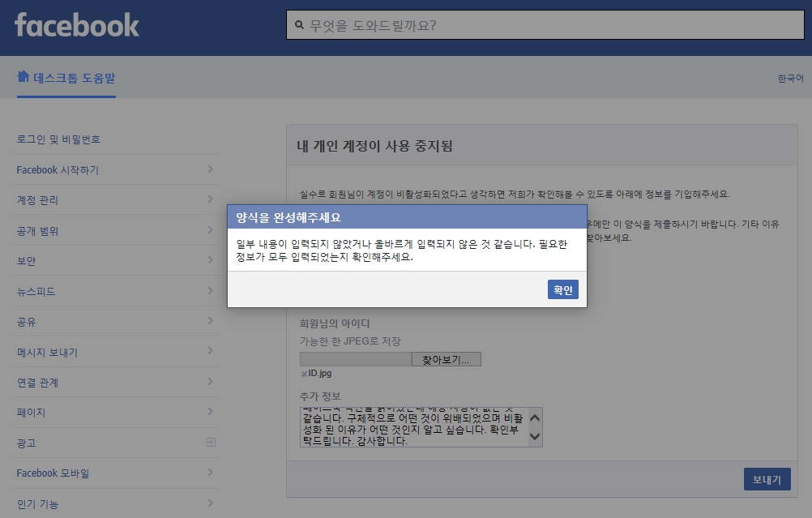Image resolution: width=812 pixels, height=518 pixels.
Task: Select 계정 관리 in sidebar
Action: click(x=37, y=200)
